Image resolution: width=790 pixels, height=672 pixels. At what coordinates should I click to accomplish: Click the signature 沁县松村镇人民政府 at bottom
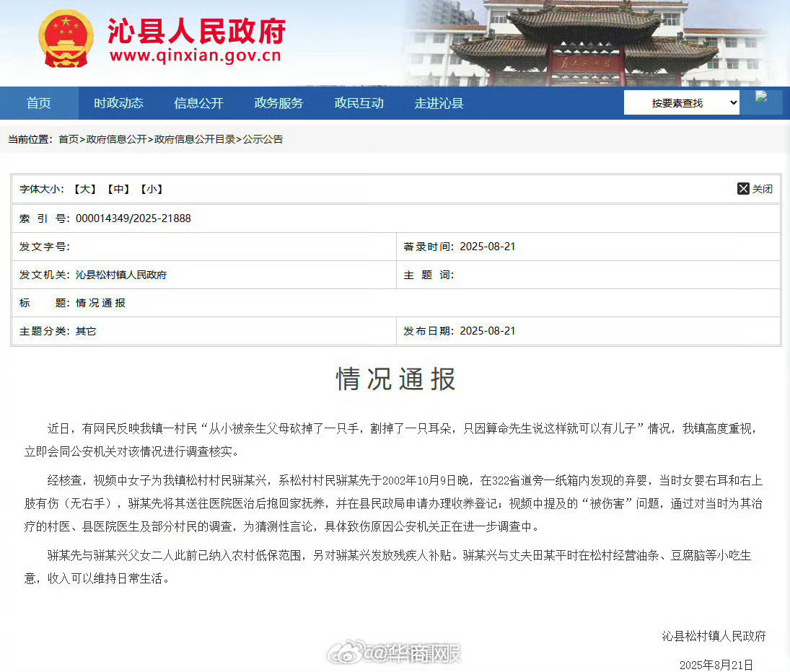coord(714,636)
